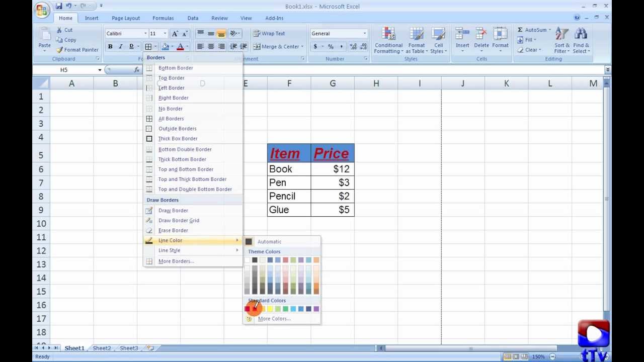Click the Decrease Decimal icon
644x362 pixels.
(363, 47)
